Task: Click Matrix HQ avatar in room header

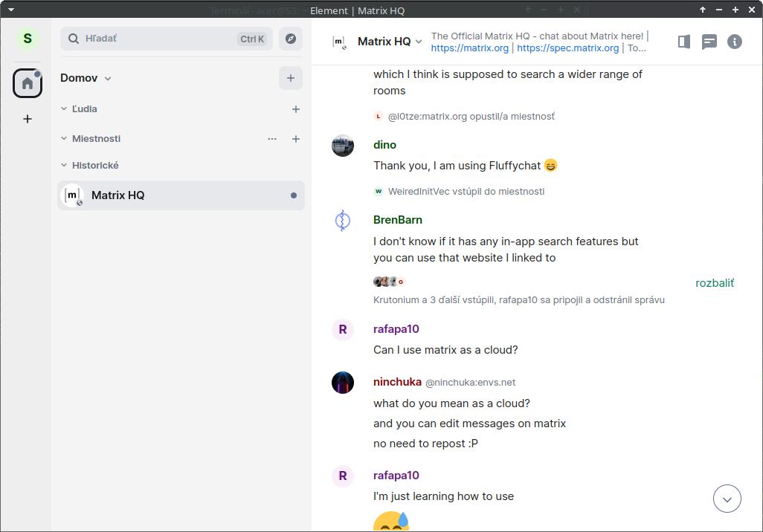Action: point(339,42)
